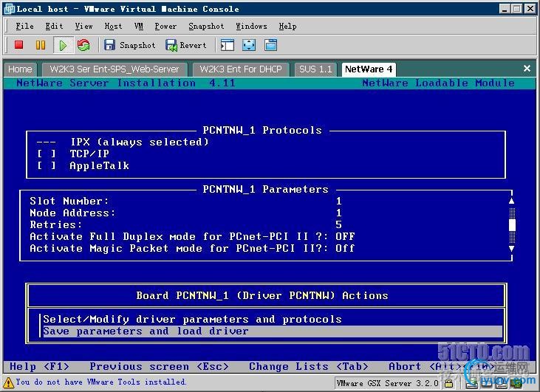Select the NetWare 4 tab
This screenshot has height=392, width=540.
click(x=369, y=69)
